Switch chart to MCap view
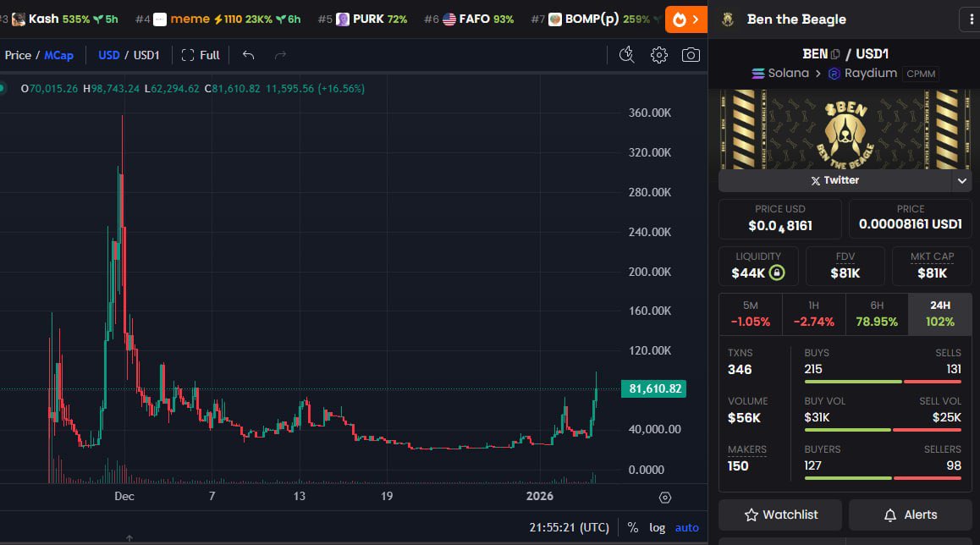The height and width of the screenshot is (545, 980). pos(58,55)
